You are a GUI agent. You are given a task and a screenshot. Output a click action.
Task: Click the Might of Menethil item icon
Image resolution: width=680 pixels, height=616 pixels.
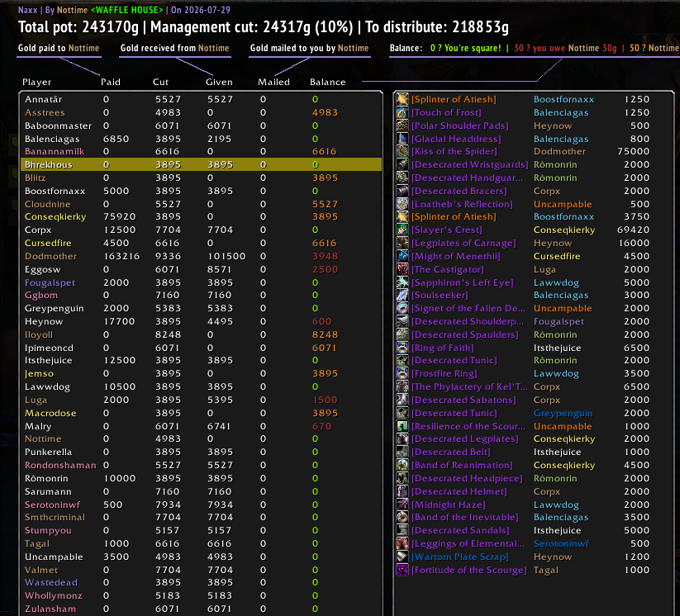[402, 256]
